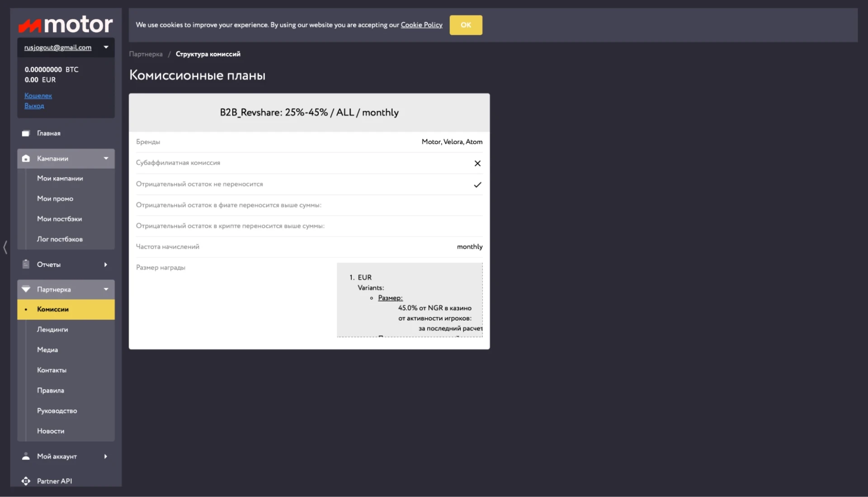Click the X in the Субаффилиатная комиссия row
The image size is (868, 497).
(477, 163)
